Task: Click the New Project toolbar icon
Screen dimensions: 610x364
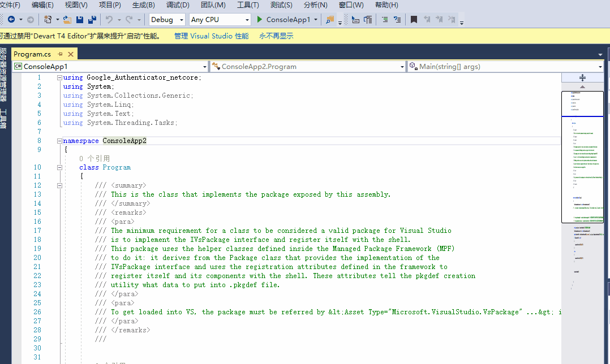Action: pos(48,19)
